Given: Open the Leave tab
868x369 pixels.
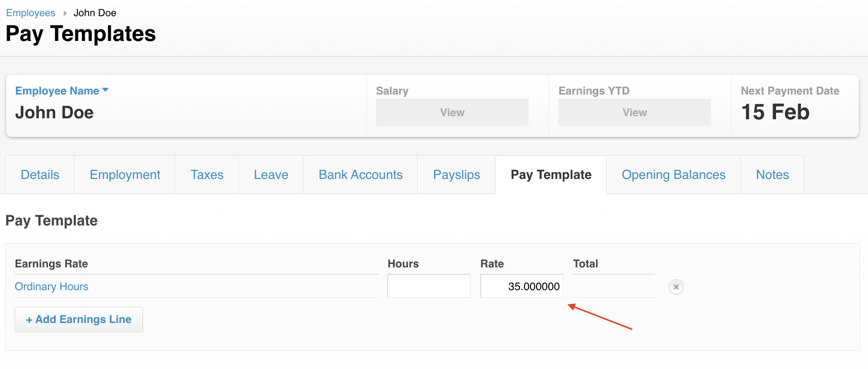Looking at the screenshot, I should [271, 175].
